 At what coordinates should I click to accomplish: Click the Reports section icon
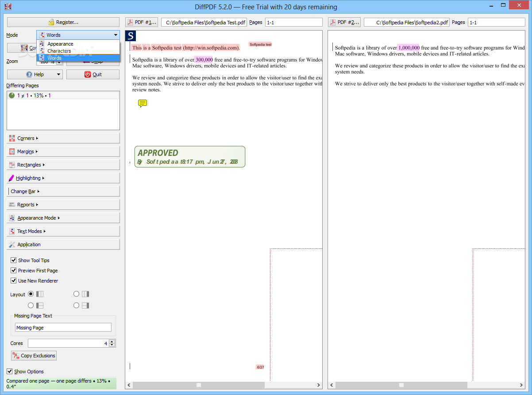[12, 205]
